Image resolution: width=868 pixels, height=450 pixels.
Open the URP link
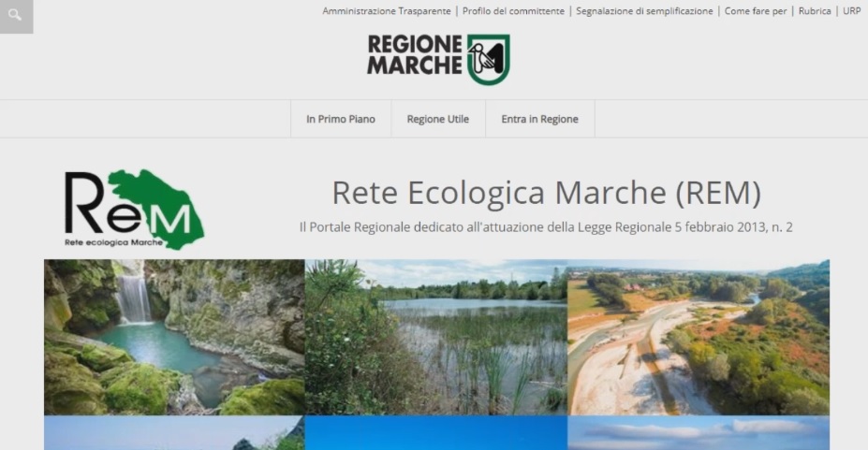(851, 11)
